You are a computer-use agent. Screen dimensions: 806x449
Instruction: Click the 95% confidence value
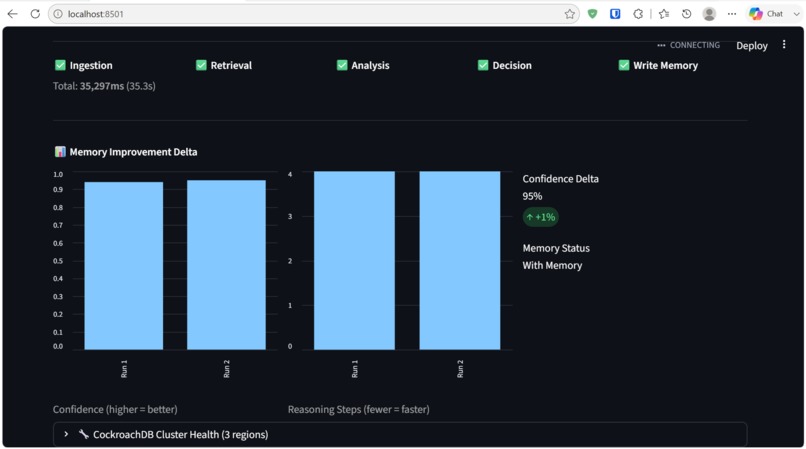click(532, 196)
